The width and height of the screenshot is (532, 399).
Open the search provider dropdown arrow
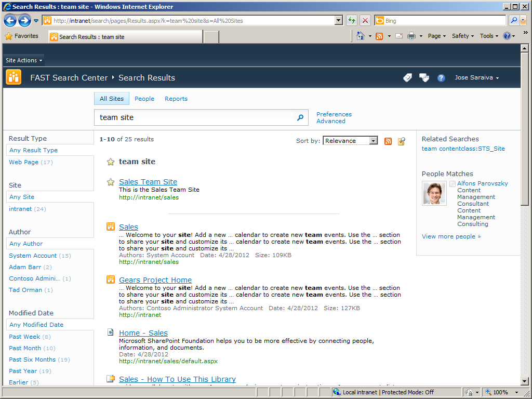[x=523, y=21]
